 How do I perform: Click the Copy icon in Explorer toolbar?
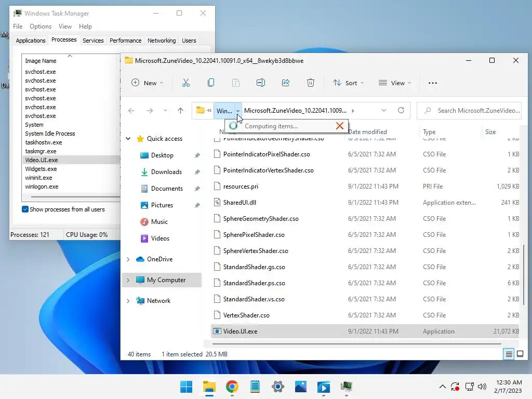[211, 83]
